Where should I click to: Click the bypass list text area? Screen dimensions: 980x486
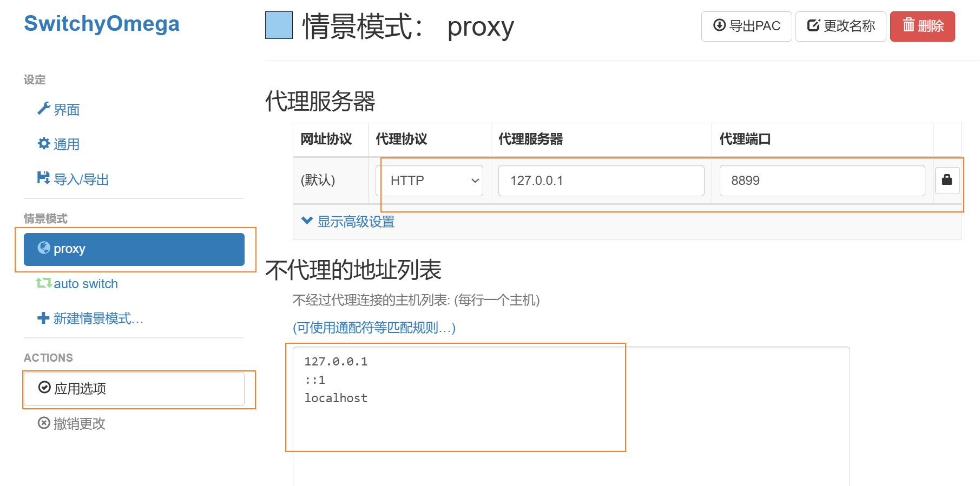click(x=571, y=416)
